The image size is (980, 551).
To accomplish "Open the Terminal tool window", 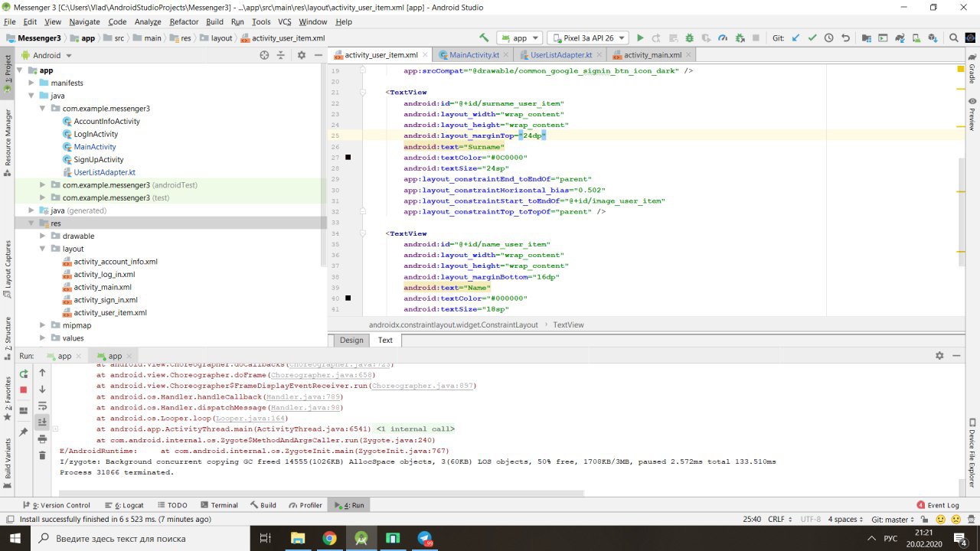I will [x=219, y=505].
